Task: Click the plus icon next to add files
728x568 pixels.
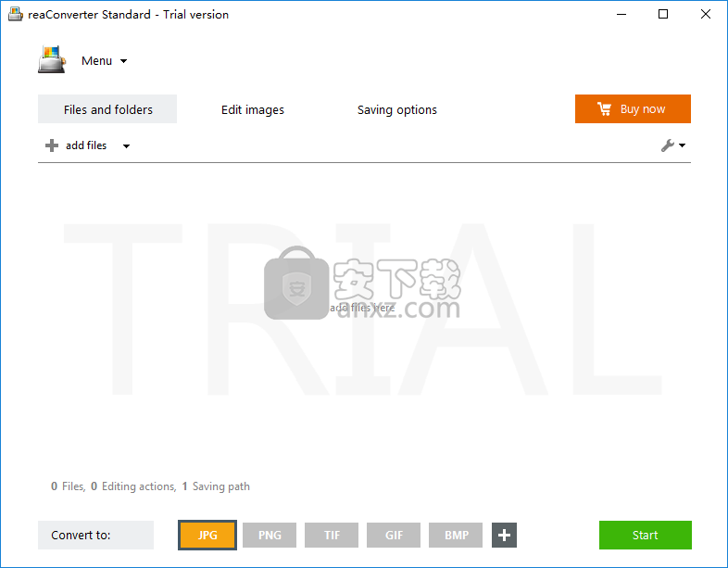Action: [52, 145]
